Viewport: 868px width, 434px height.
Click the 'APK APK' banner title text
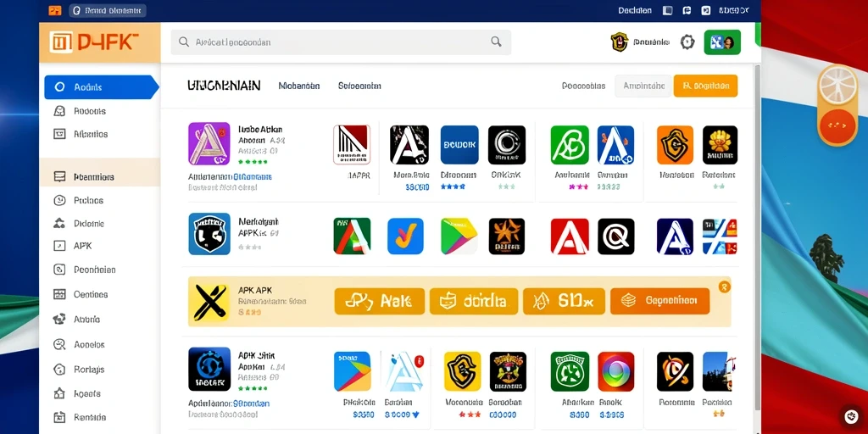tap(254, 290)
